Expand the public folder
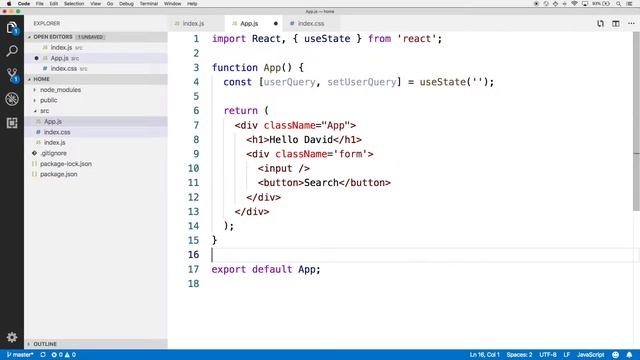Screen dimensions: 640x360 click(48, 100)
